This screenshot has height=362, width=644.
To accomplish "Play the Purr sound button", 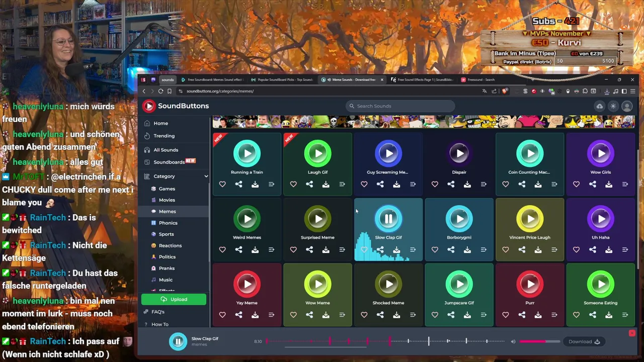I will point(530,285).
